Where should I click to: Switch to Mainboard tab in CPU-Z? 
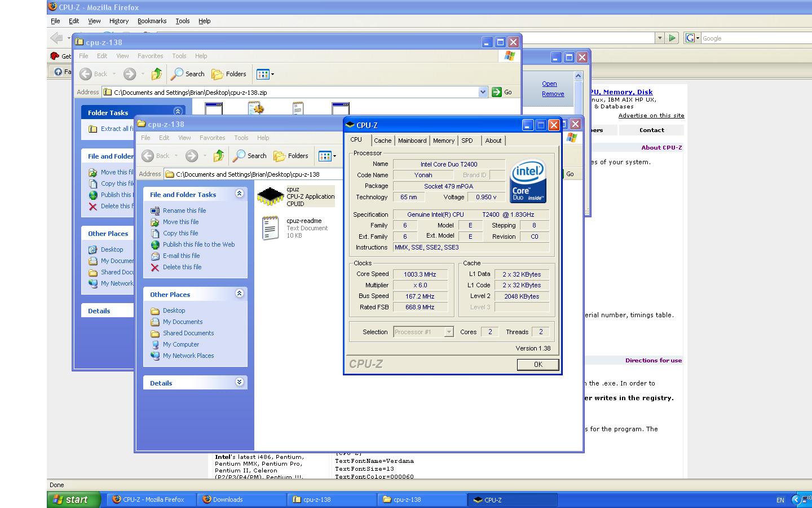click(x=412, y=141)
